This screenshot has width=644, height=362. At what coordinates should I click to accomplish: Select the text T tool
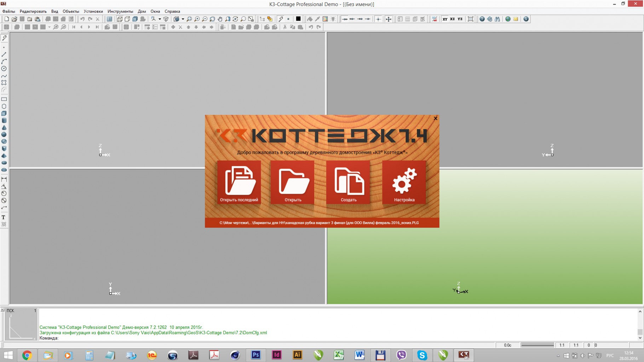(4, 217)
